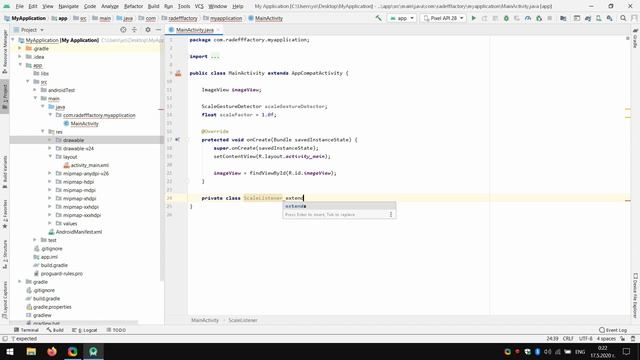Toggle read-only lock icon in status bar
Image resolution: width=640 pixels, height=360 pixels.
coord(622,339)
